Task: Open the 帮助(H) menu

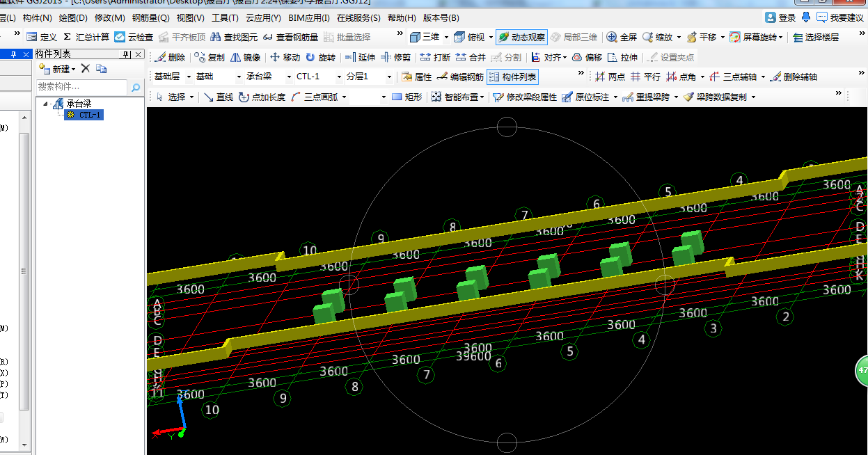Action: tap(402, 17)
